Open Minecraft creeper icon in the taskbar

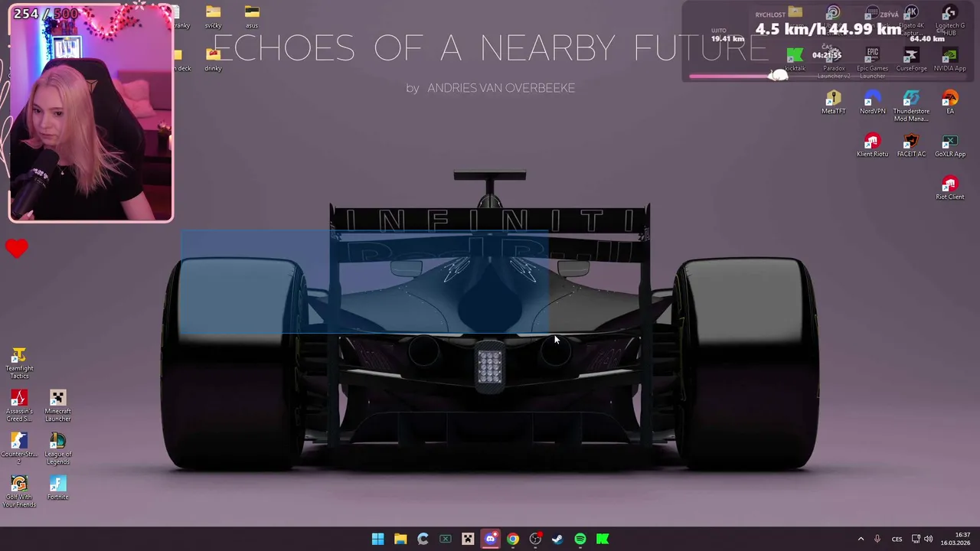click(x=468, y=539)
